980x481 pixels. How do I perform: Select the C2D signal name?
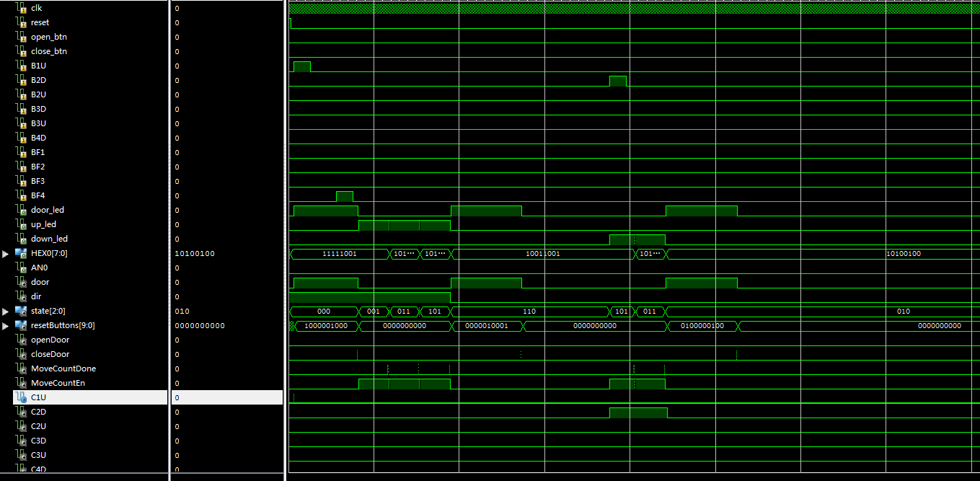pyautogui.click(x=37, y=412)
